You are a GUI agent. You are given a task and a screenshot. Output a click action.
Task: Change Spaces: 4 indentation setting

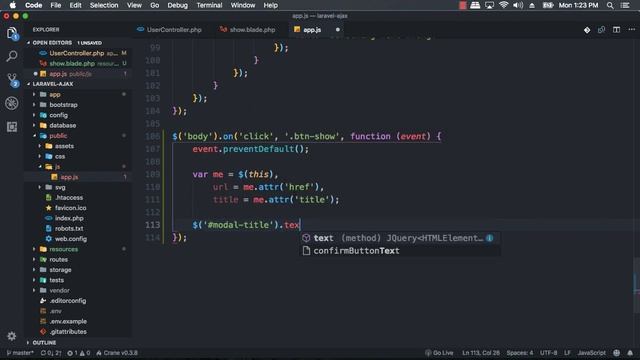(520, 353)
